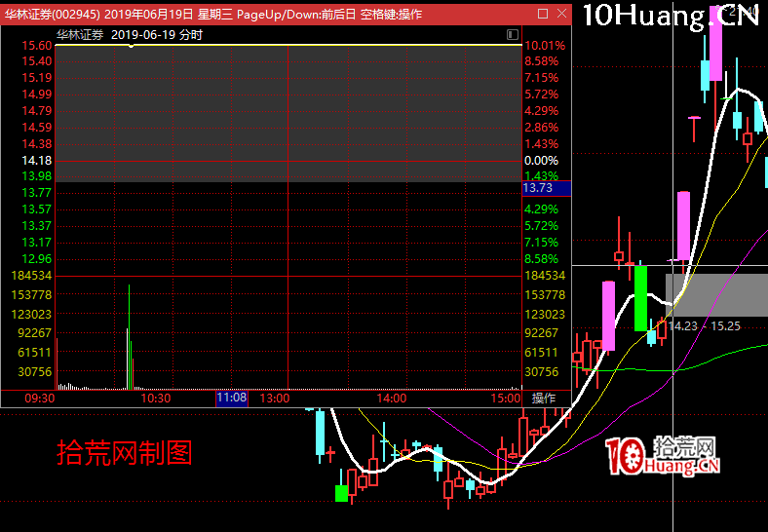Click the 13.73 price cursor label
This screenshot has width=768, height=532.
coord(547,188)
